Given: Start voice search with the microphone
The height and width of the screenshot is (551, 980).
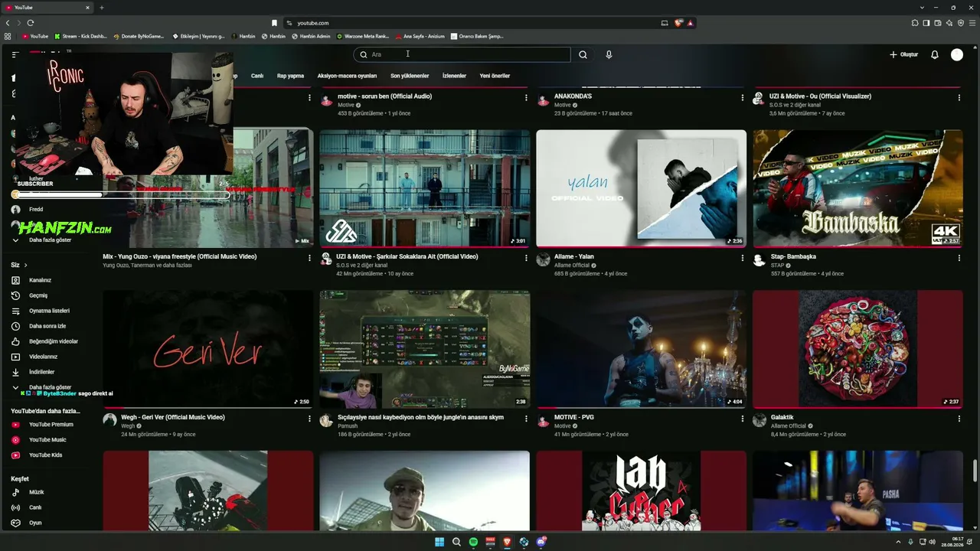Looking at the screenshot, I should pos(609,55).
